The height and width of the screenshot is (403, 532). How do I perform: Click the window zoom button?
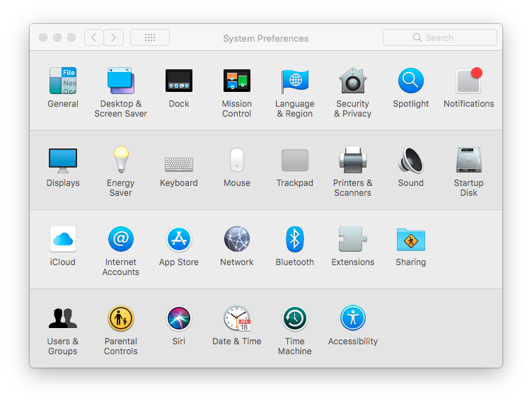click(71, 37)
